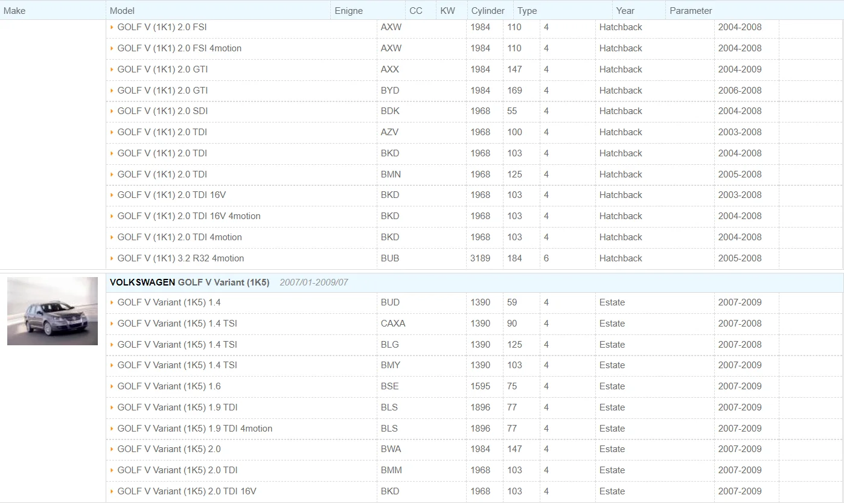Open GOLF V Variant 1.4 TSI with BMY engine

[177, 365]
